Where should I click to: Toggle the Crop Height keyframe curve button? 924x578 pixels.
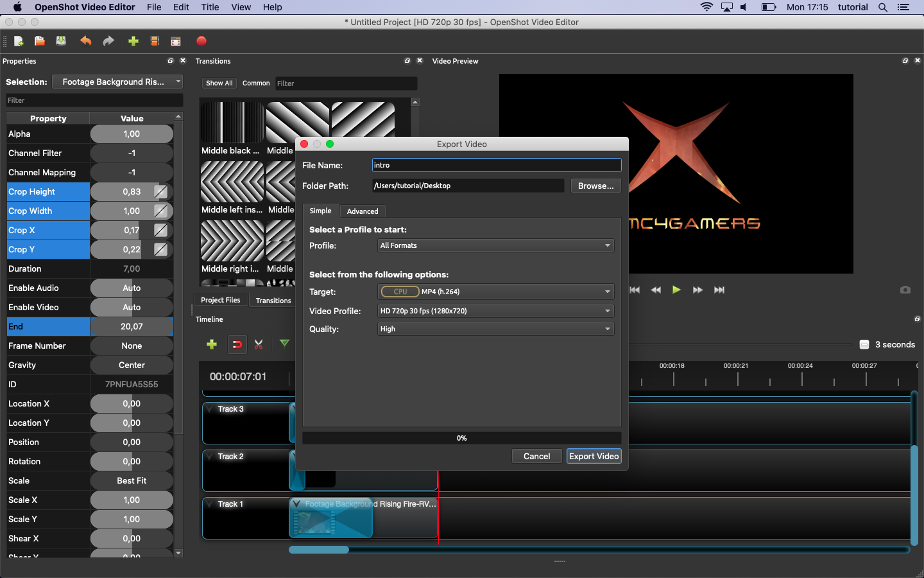coord(161,192)
